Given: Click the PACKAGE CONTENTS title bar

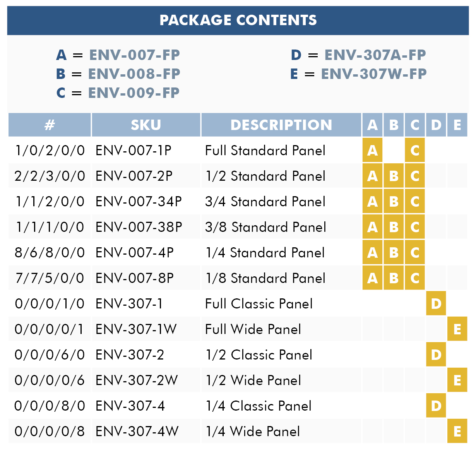Looking at the screenshot, I should click(x=238, y=20).
